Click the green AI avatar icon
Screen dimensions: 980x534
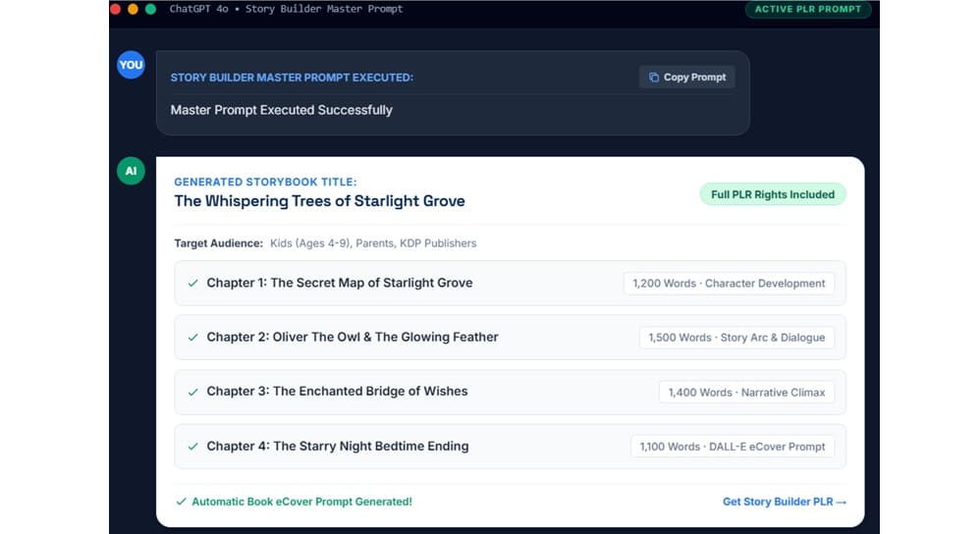click(x=131, y=171)
